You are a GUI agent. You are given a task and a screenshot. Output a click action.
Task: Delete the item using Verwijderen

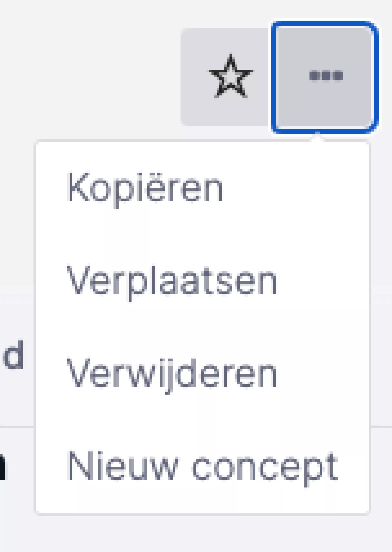click(x=172, y=374)
